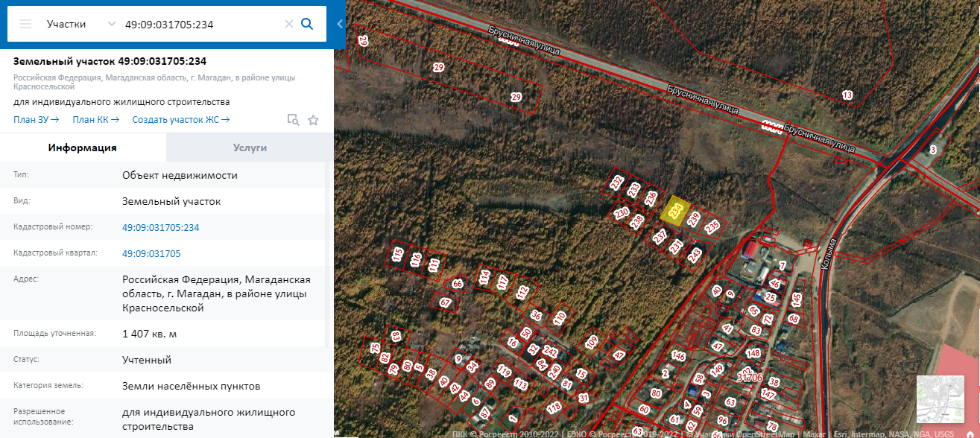Add parcel to favorites star icon
This screenshot has width=980, height=438.
pos(313,120)
